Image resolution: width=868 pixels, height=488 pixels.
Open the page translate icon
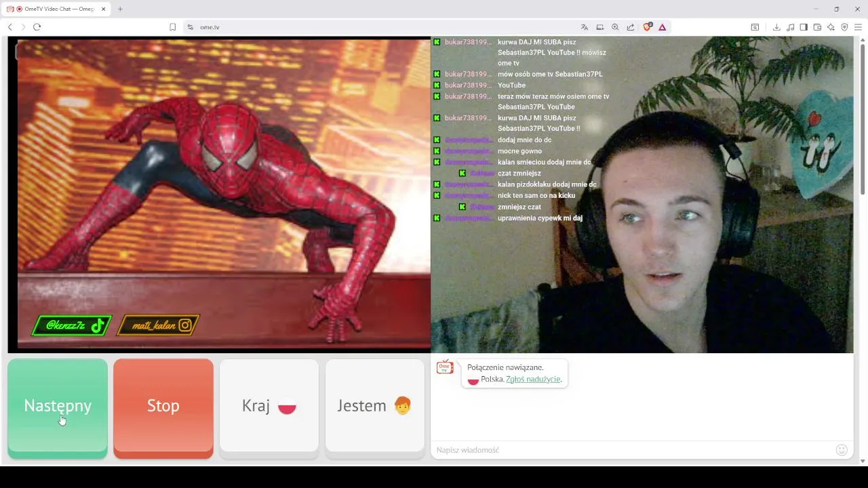coord(585,27)
